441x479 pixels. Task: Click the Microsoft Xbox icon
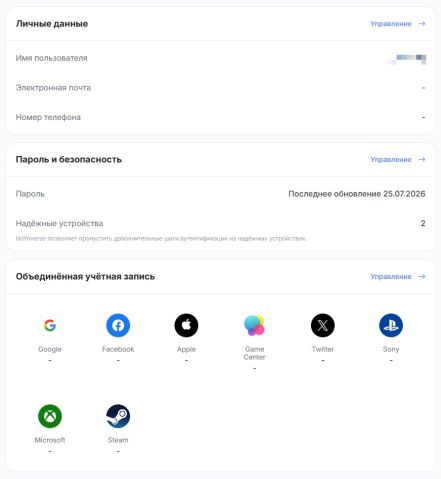50,416
